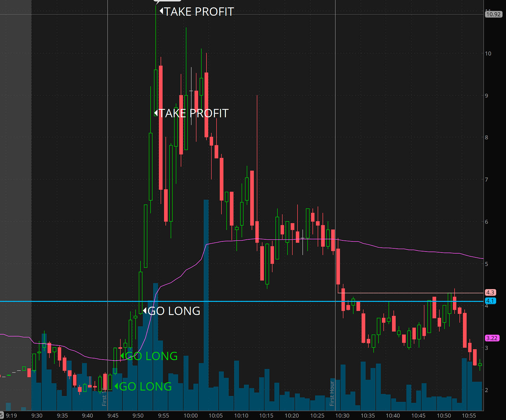Select the blue horizontal line at 4.1
The height and width of the screenshot is (420, 506).
(x=242, y=301)
